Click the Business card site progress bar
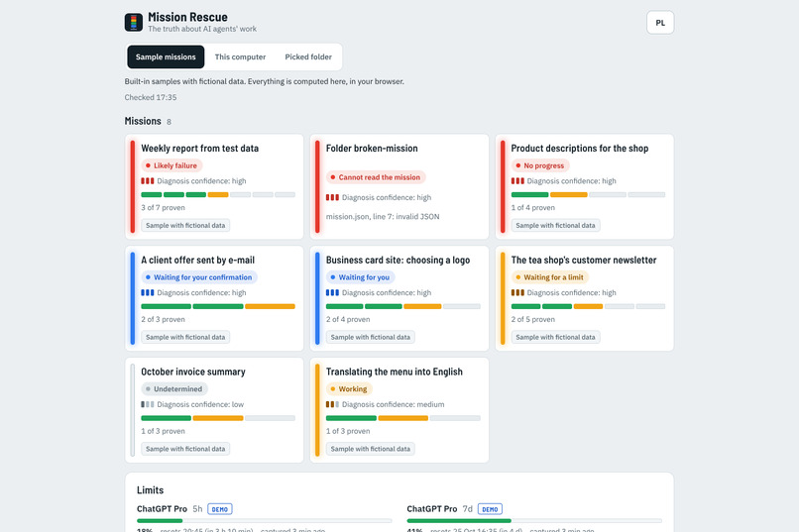Image resolution: width=799 pixels, height=532 pixels. click(403, 306)
